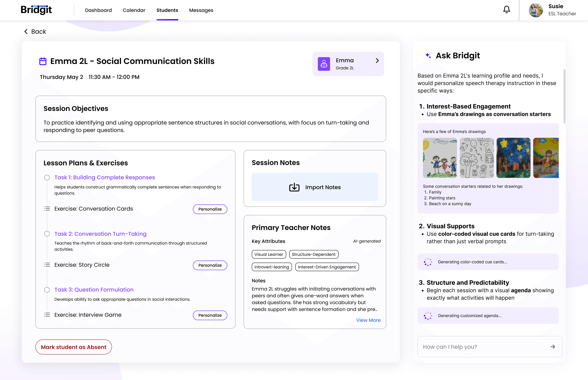Click 'Key Attributes' label
The image size is (588, 380).
pyautogui.click(x=268, y=241)
